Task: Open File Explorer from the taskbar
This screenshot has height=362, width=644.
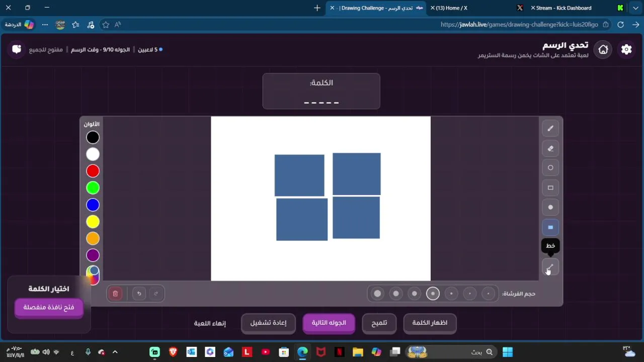Action: (358, 352)
